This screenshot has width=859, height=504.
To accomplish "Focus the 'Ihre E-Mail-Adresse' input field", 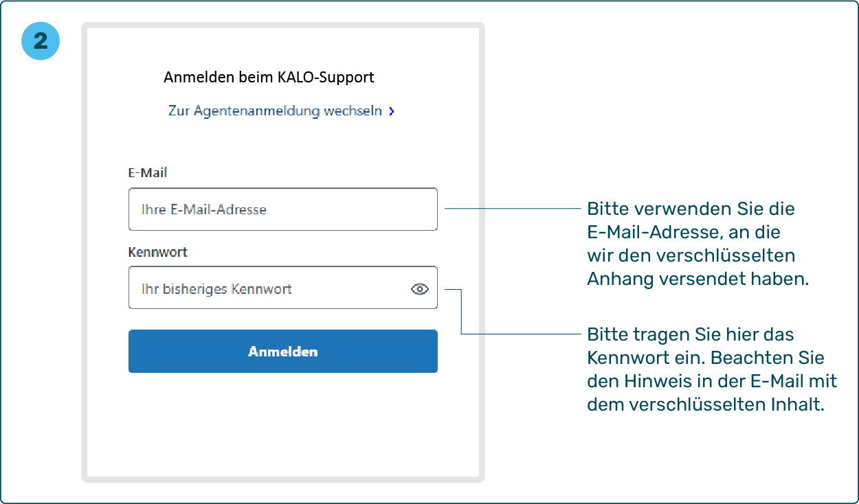I will coord(282,209).
